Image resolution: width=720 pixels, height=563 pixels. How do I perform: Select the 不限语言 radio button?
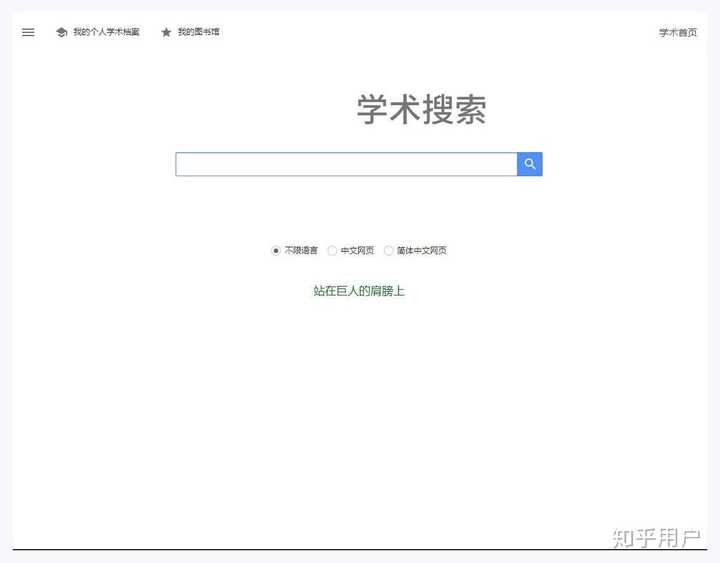point(276,250)
